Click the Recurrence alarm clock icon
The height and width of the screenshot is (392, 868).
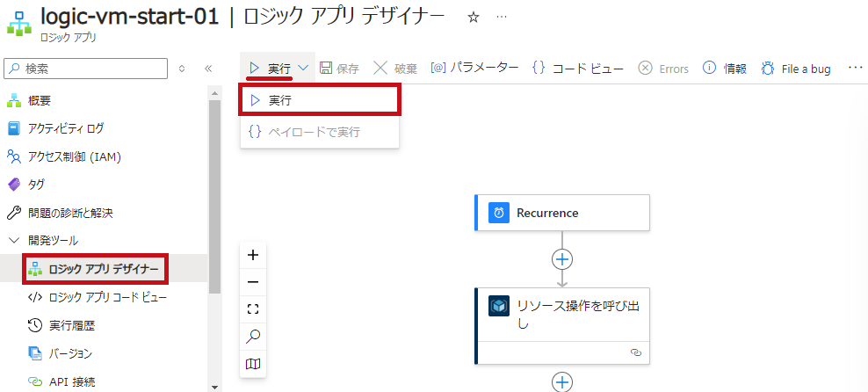499,213
